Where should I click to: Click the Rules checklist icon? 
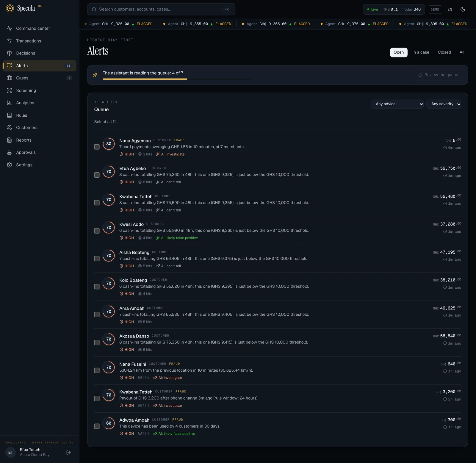coord(10,115)
